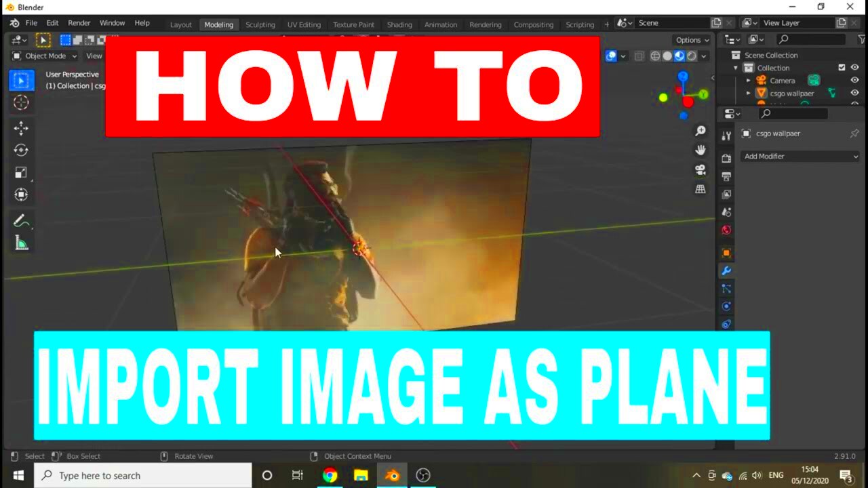Image resolution: width=868 pixels, height=488 pixels.
Task: Open the Output properties tab
Action: pos(726,176)
